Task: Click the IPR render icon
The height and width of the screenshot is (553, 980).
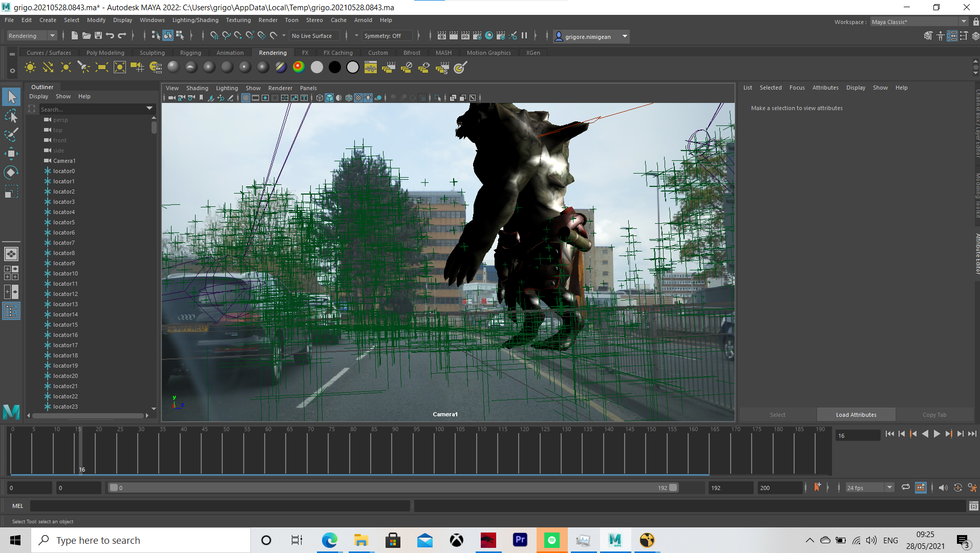Action: 465,35
